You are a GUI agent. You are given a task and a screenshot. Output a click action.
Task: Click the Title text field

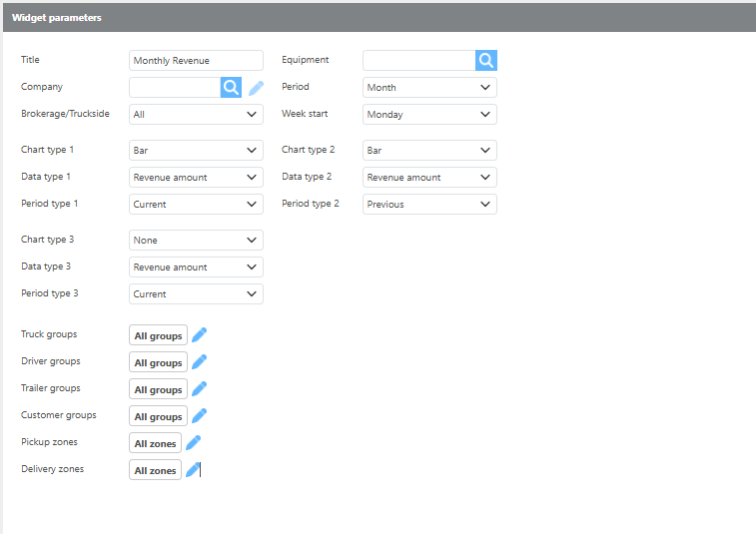pos(196,61)
